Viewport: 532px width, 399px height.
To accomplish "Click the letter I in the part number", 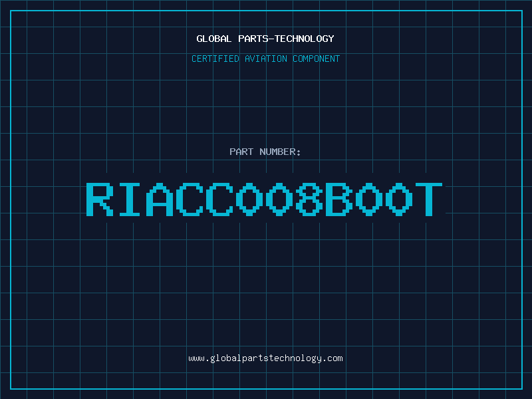I will 130,199.
